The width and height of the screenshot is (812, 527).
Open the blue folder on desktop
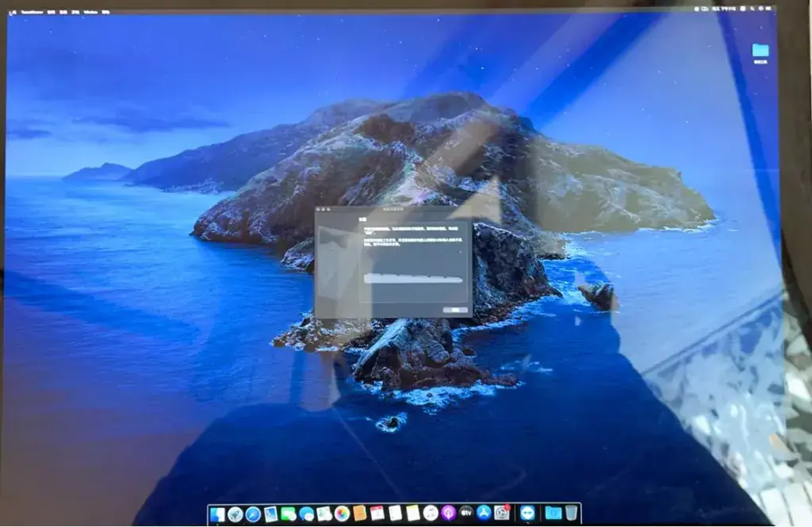(x=760, y=50)
